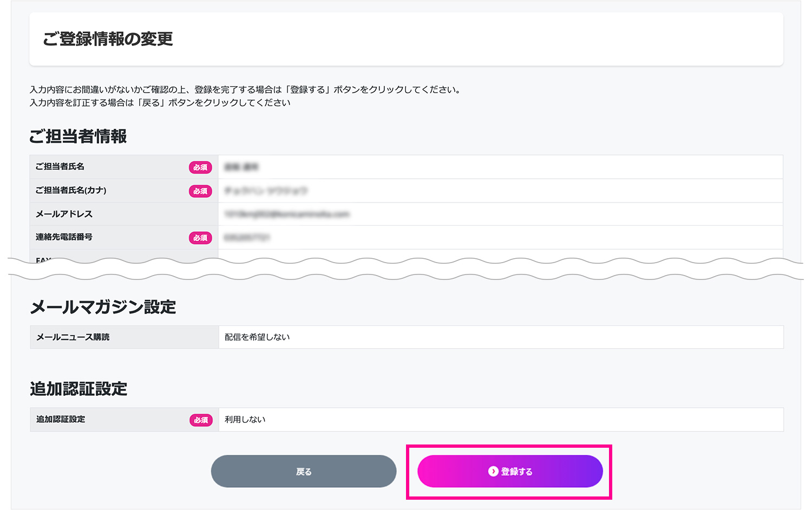The width and height of the screenshot is (812, 510).
Task: Click the メールマガジン設定 section heading
Action: point(103,307)
